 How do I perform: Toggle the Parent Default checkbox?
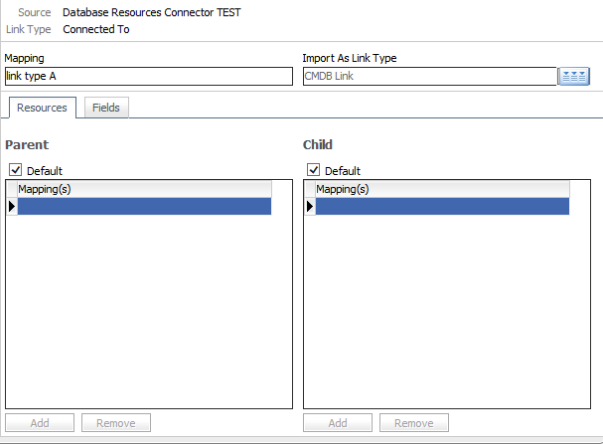tap(14, 171)
